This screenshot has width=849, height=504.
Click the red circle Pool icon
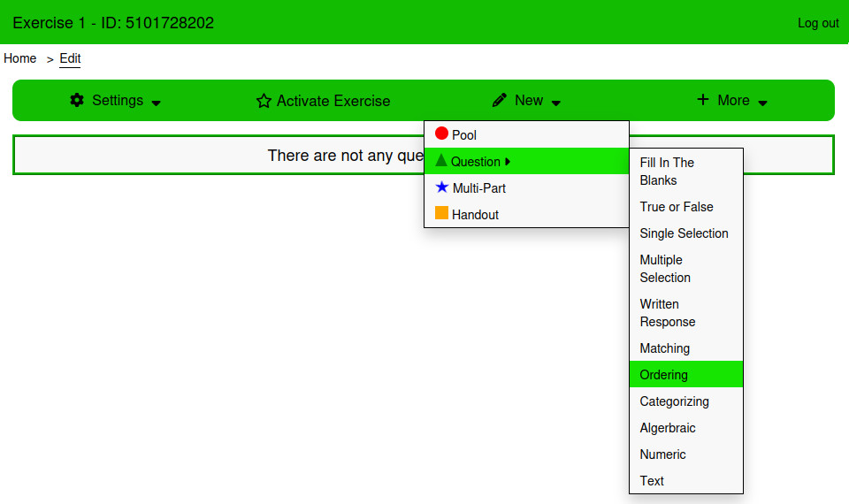point(441,134)
